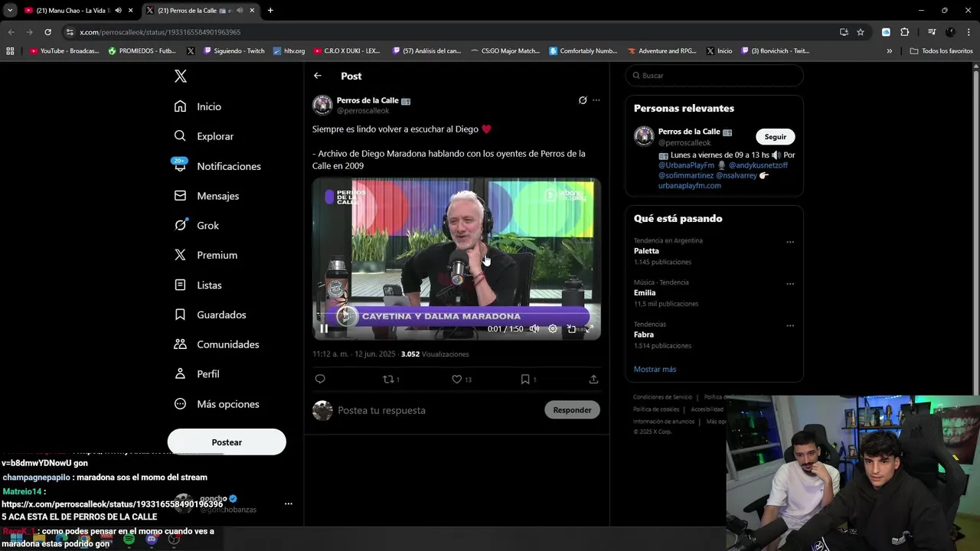Open the urbanaplayfm.com link
Screen dimensions: 980x551
(x=690, y=186)
